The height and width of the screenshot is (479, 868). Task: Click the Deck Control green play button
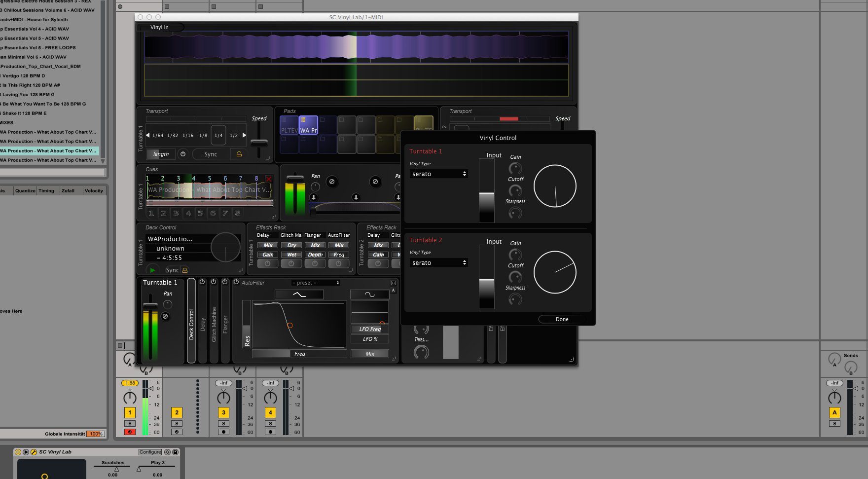tap(152, 270)
